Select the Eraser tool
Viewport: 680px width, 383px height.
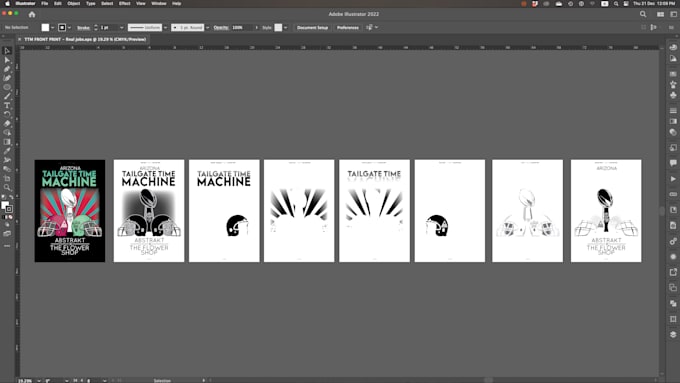tap(7, 124)
